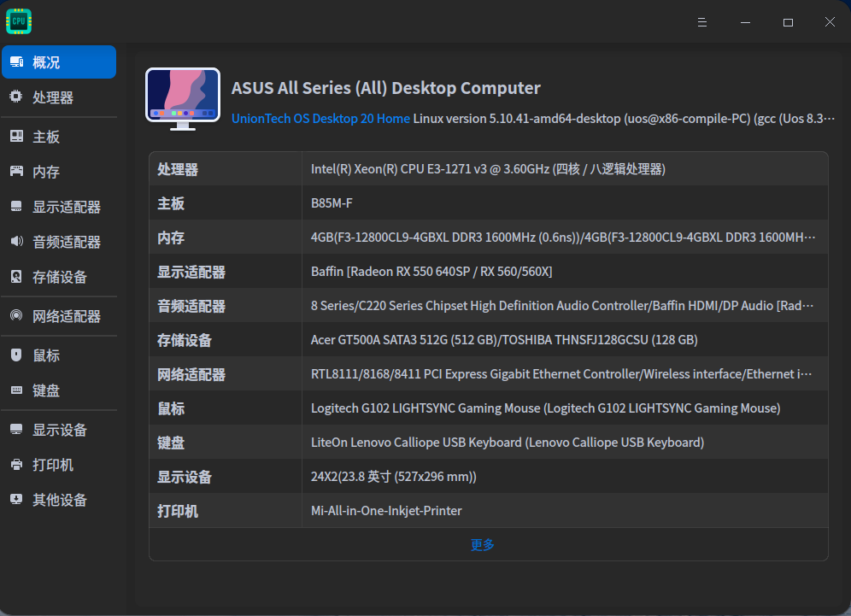
Task: Click the 其他设备 sidebar icon
Action: (x=16, y=499)
